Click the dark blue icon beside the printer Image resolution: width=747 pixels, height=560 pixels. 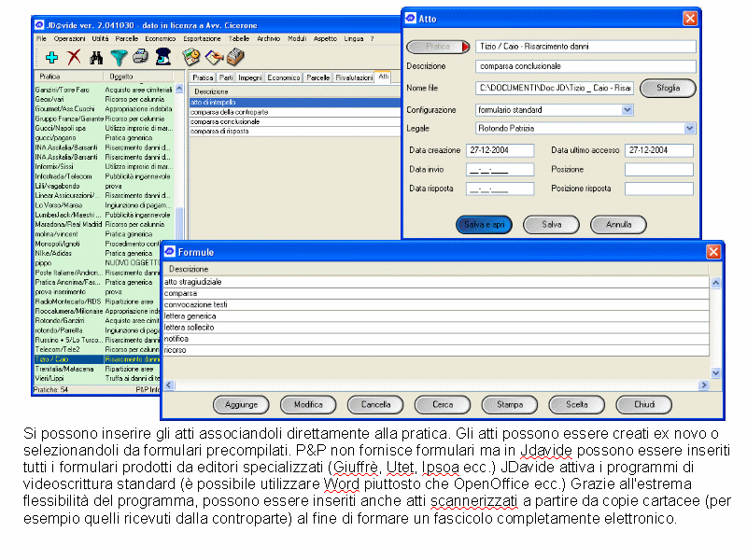pos(162,57)
